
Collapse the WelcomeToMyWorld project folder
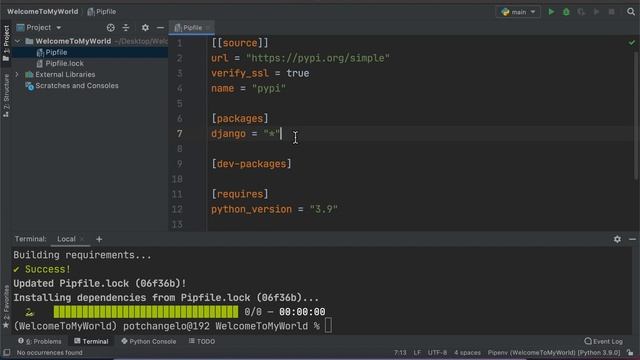click(18, 41)
